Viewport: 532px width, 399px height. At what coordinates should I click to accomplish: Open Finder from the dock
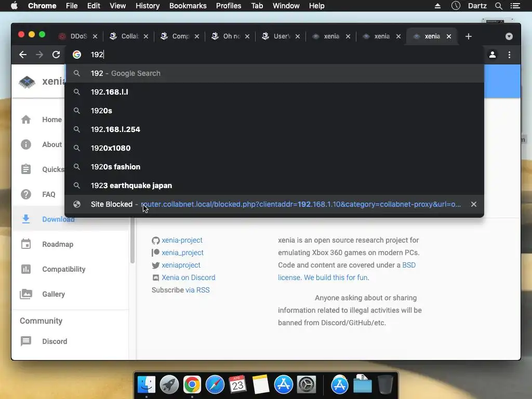click(x=147, y=385)
